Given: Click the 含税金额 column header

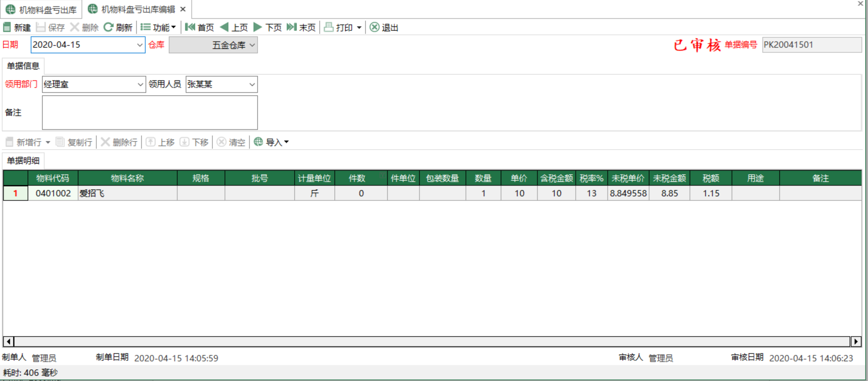Looking at the screenshot, I should pyautogui.click(x=556, y=178).
